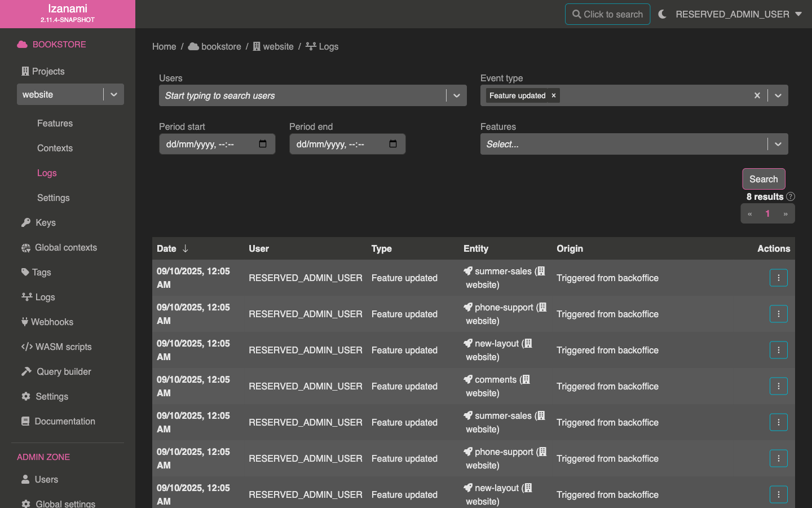
Task: Open calendar picker for Period start
Action: point(263,144)
